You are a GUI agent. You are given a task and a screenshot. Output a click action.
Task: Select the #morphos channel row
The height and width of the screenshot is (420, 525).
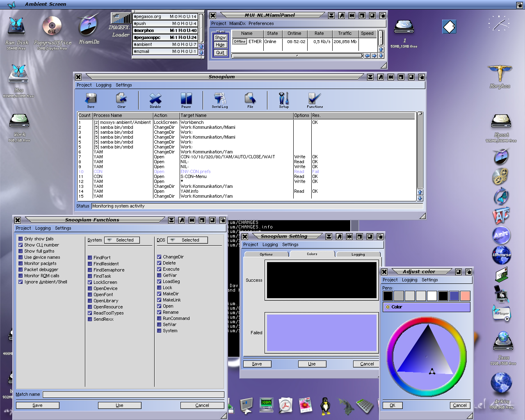tap(165, 30)
